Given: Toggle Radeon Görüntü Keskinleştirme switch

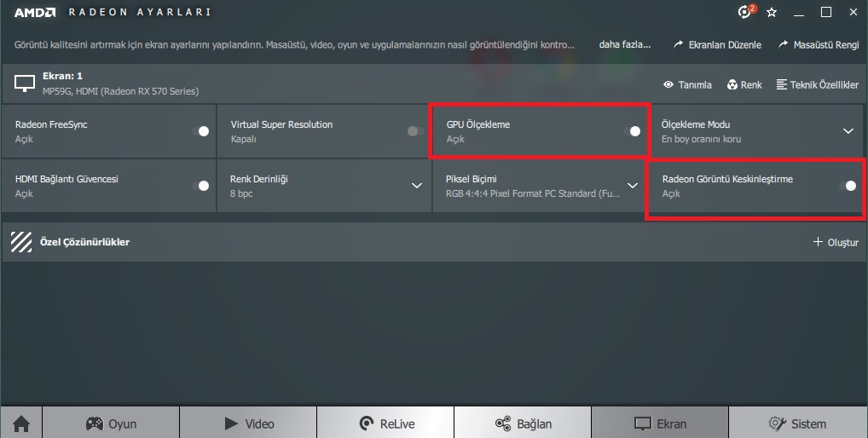Looking at the screenshot, I should (x=848, y=186).
